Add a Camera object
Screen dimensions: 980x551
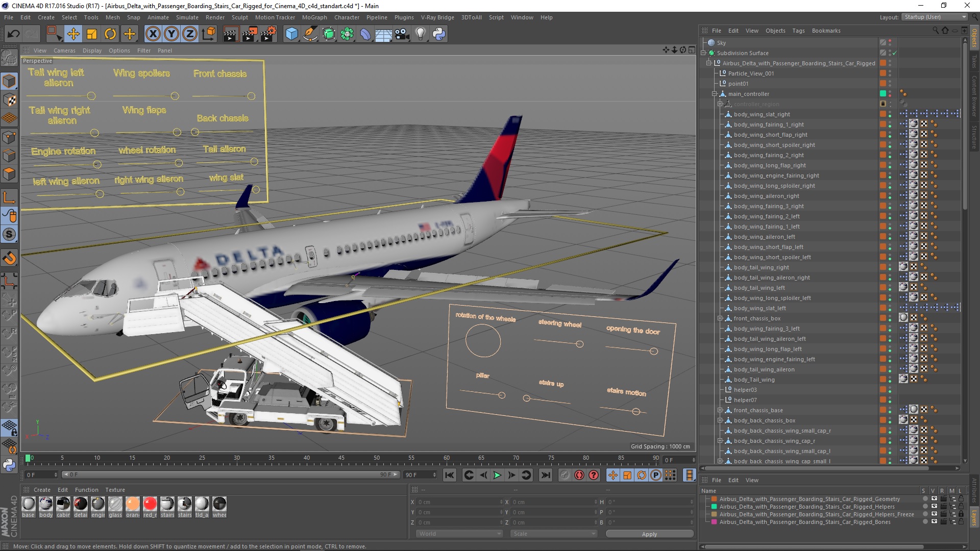(402, 34)
